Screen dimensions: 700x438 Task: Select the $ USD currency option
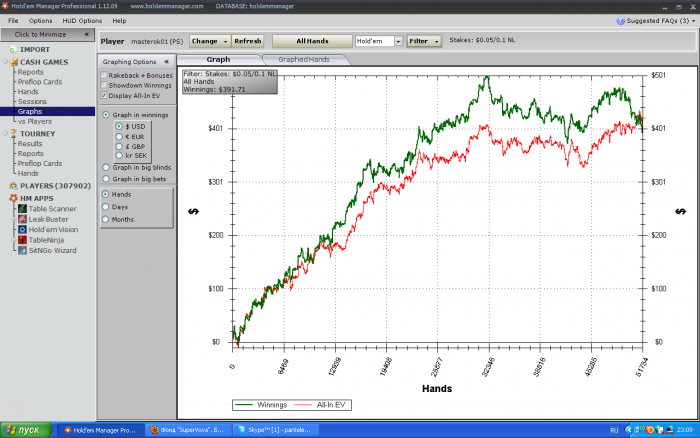119,126
